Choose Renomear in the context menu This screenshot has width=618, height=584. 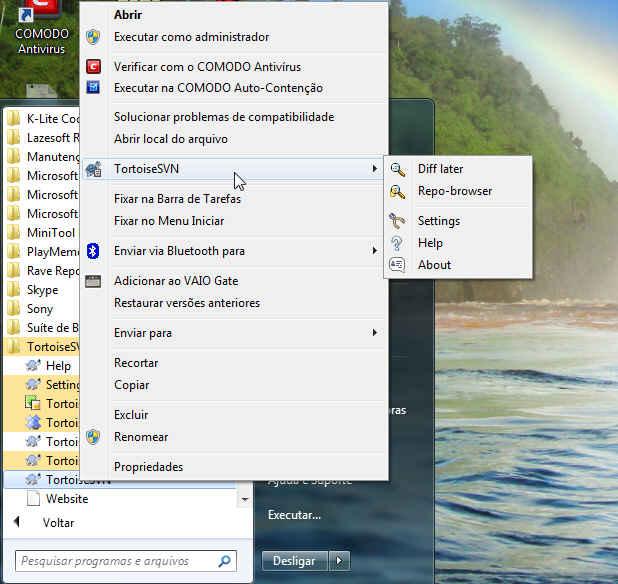pos(234,437)
